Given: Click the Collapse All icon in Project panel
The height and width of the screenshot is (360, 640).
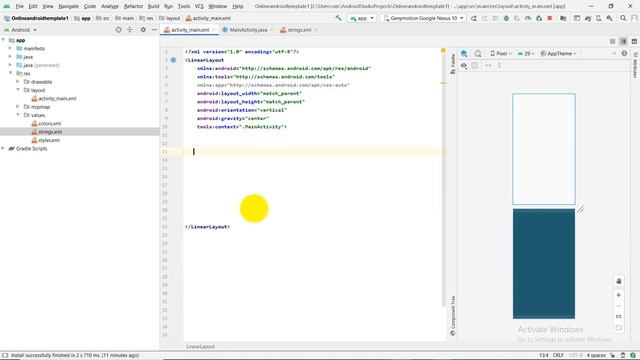Looking at the screenshot, I should point(130,30).
